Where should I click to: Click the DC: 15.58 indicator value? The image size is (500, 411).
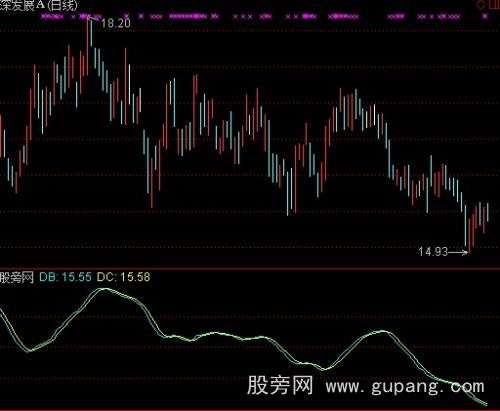tap(124, 277)
